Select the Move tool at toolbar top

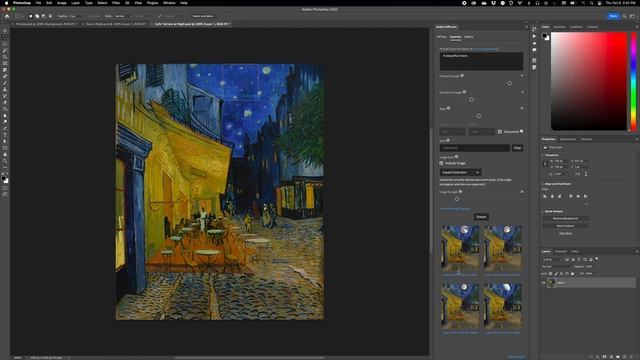tap(5, 31)
